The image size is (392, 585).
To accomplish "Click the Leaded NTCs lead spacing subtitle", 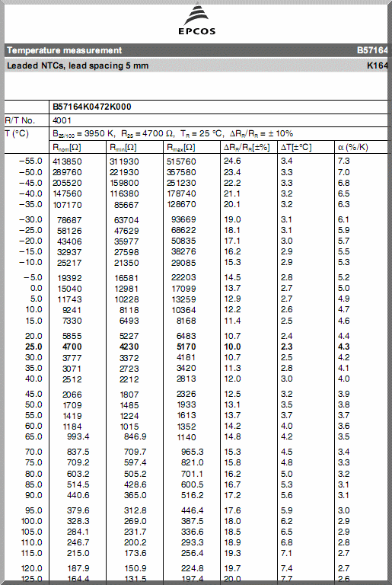I will (78, 66).
